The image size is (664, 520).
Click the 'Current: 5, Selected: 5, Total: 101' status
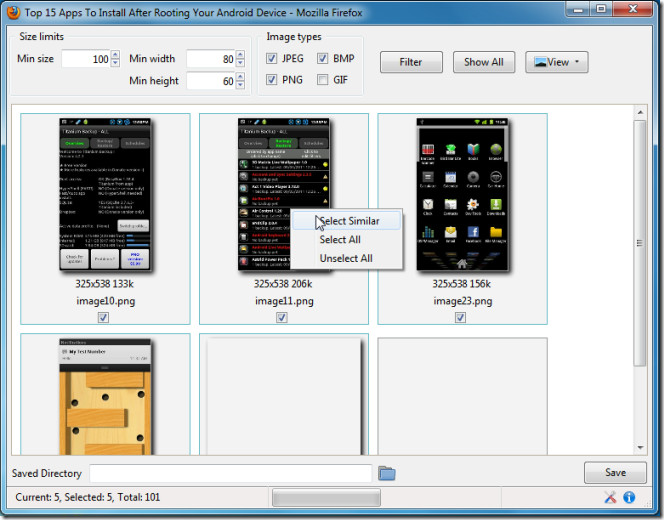pyautogui.click(x=88, y=497)
